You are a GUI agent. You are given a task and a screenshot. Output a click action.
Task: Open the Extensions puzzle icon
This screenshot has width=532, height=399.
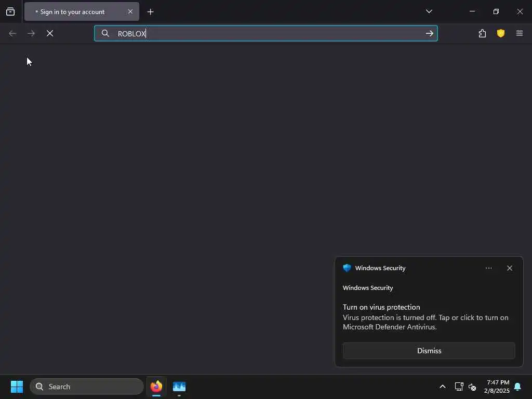click(x=482, y=33)
